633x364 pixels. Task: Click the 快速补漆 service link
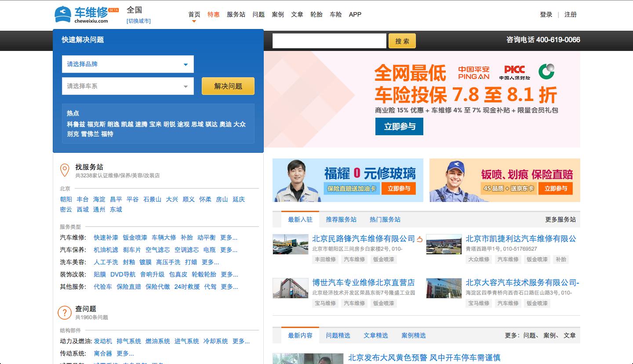(x=106, y=238)
